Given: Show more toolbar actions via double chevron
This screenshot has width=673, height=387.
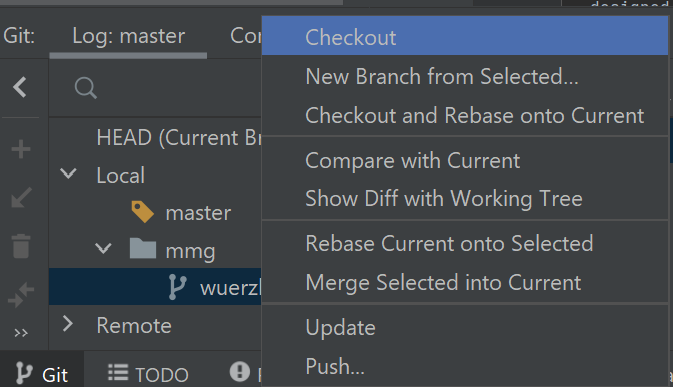Looking at the screenshot, I should pos(21,333).
